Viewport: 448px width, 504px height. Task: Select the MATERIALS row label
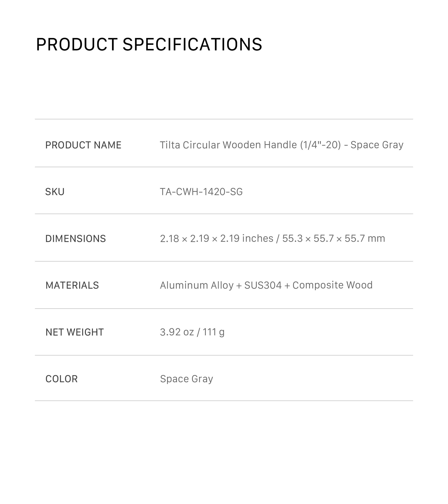pyautogui.click(x=72, y=285)
